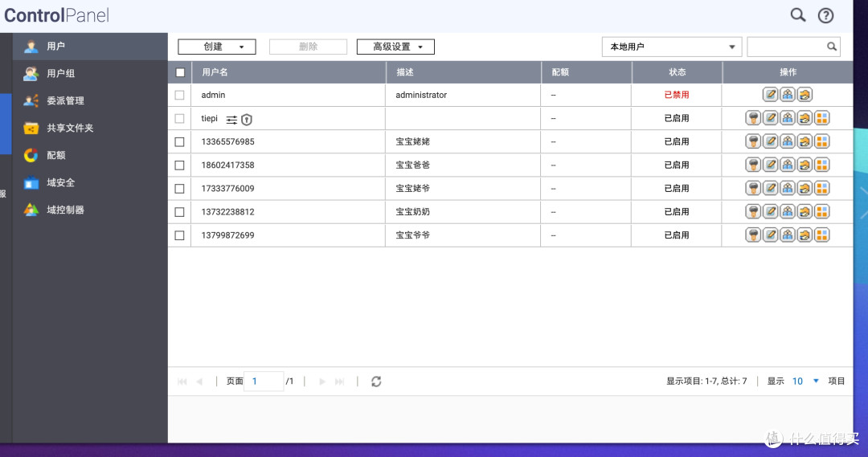This screenshot has width=868, height=457.
Task: Click the description 宝宝爷爷
Action: click(x=412, y=235)
